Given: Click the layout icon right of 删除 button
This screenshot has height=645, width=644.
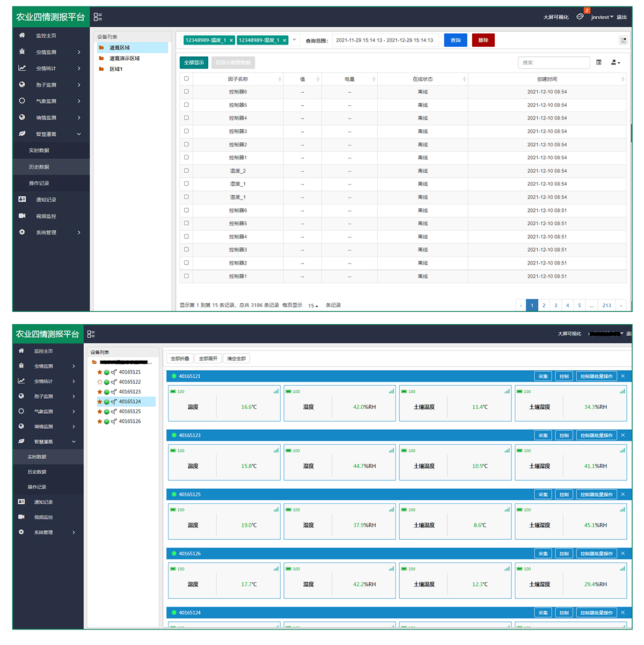Looking at the screenshot, I should (x=623, y=40).
